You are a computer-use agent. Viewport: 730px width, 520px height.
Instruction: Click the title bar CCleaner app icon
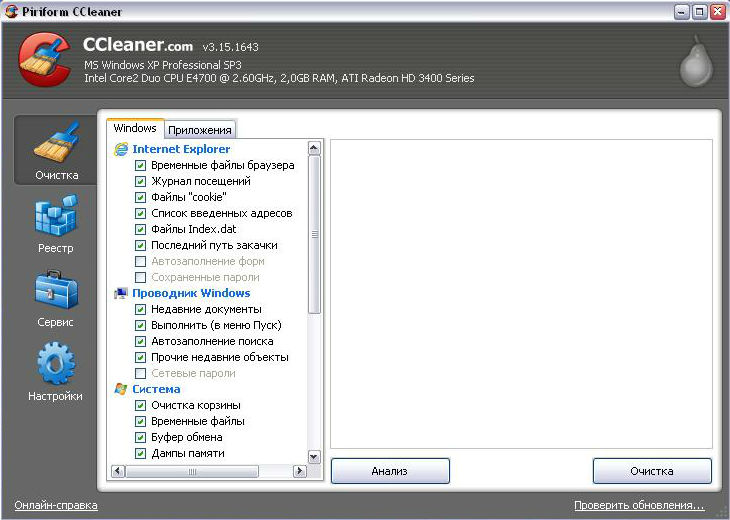point(11,11)
